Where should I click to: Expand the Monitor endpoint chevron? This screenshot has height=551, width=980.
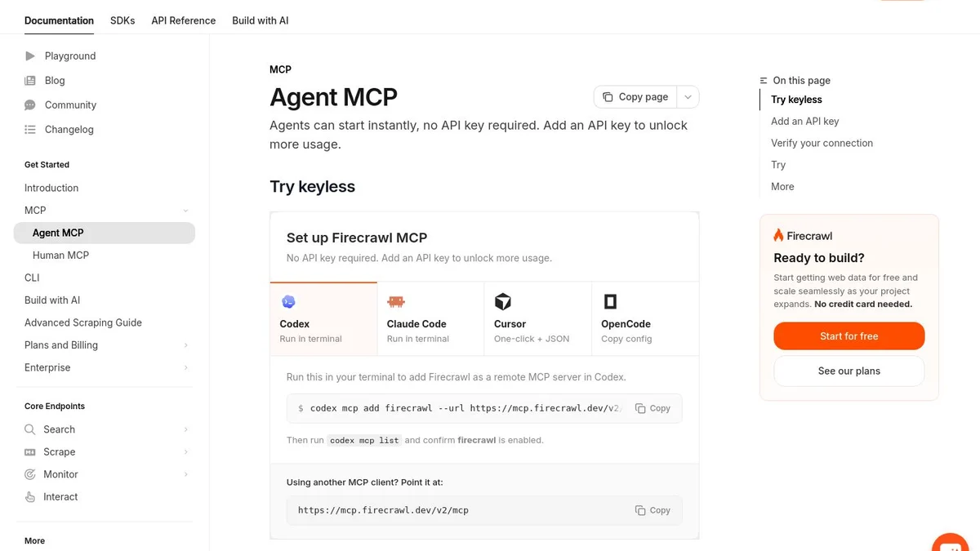pos(185,474)
